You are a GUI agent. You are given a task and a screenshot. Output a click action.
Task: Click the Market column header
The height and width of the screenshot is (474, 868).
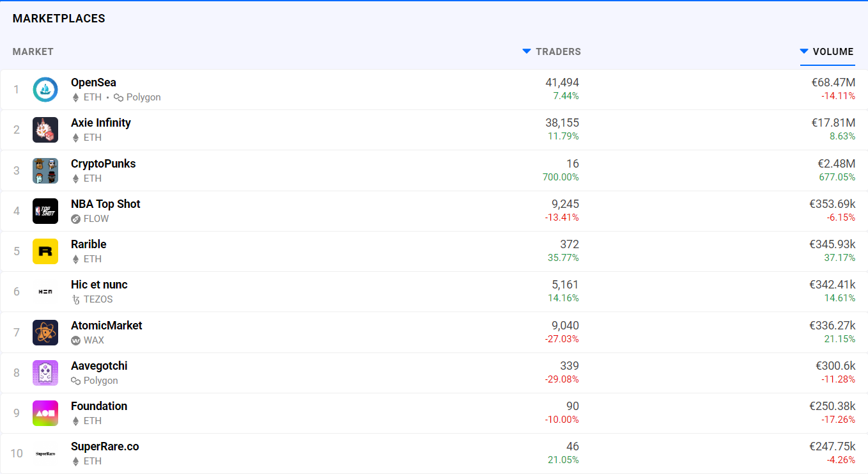pyautogui.click(x=33, y=52)
